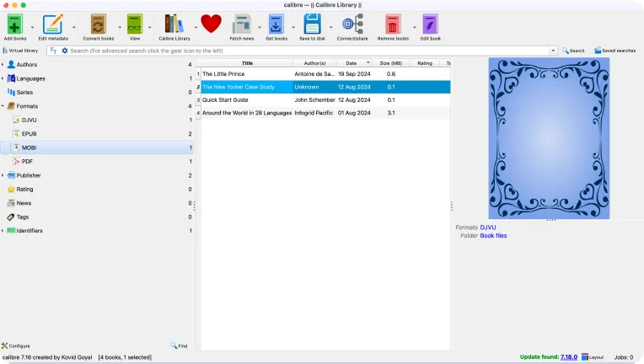Click the DJVU format link
Screen dimensions: 644x364
click(x=488, y=227)
